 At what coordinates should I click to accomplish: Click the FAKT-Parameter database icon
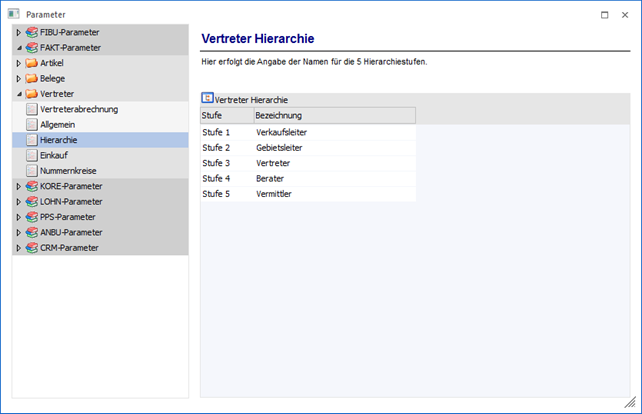click(x=32, y=47)
